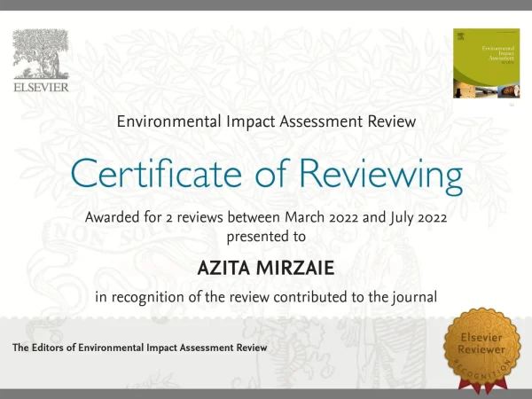Click 'Awarded for 2 reviews' date line

click(266, 217)
